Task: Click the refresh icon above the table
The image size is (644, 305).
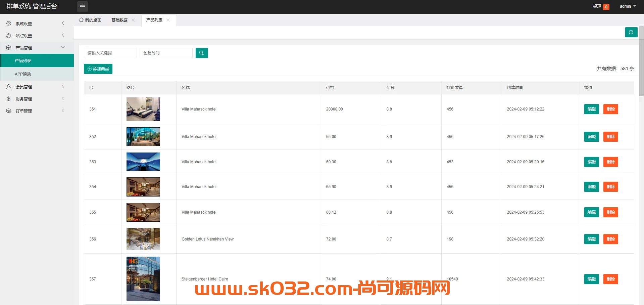Action: tap(631, 32)
